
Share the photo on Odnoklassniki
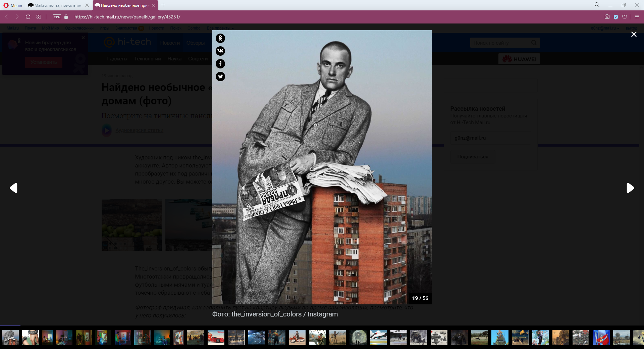click(x=220, y=38)
